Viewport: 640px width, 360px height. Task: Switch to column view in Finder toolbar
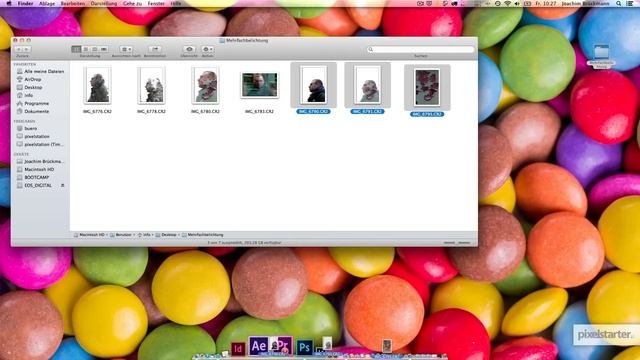click(x=95, y=49)
